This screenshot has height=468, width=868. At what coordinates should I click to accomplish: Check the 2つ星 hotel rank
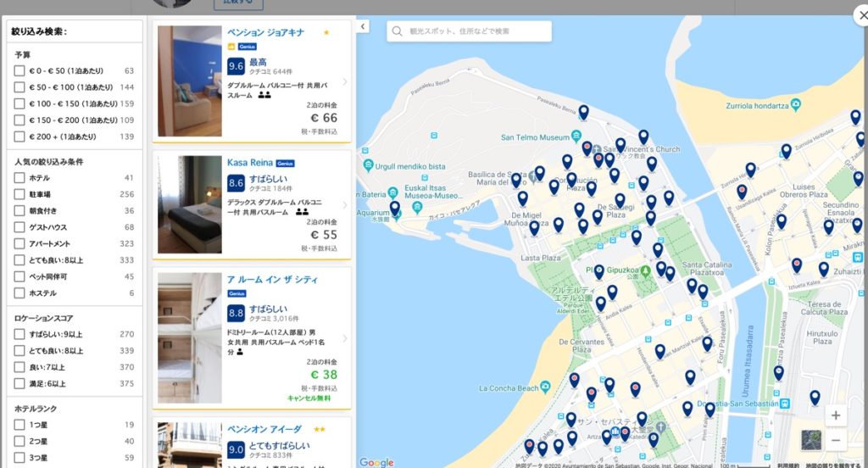[x=19, y=442]
